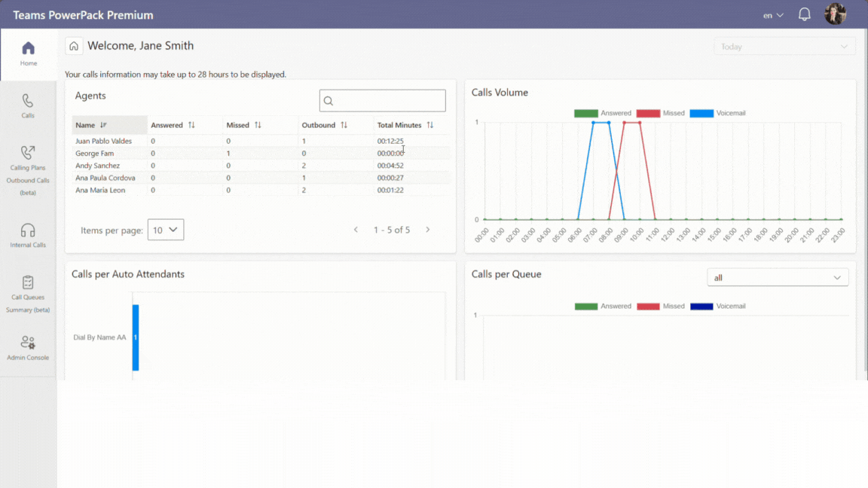Toggle Voicemail series in Calls per Queue legend
The width and height of the screenshot is (868, 488).
[717, 306]
